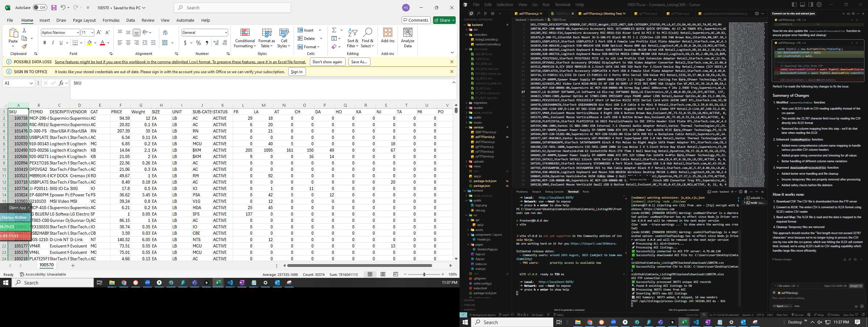Screen dimensions: 868x327
Task: Toggle Bold formatting in Excel ribbon
Action: [x=44, y=43]
